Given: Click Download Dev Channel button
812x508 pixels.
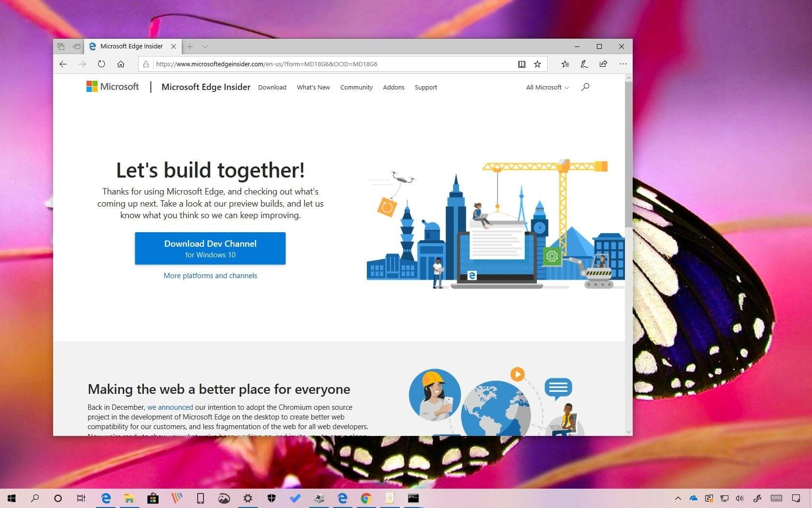Looking at the screenshot, I should (210, 249).
